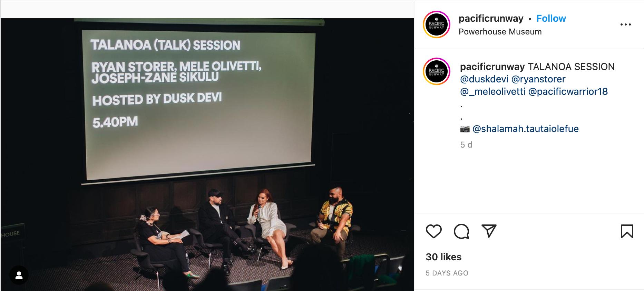Open photographer @shalamah.tautaiolefue profile link

tap(525, 129)
